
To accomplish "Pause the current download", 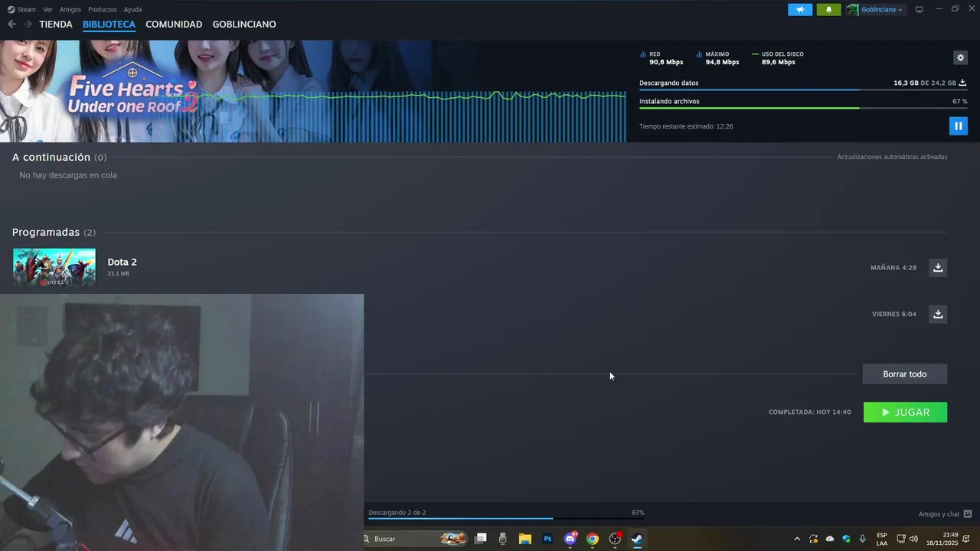I will click(x=958, y=126).
